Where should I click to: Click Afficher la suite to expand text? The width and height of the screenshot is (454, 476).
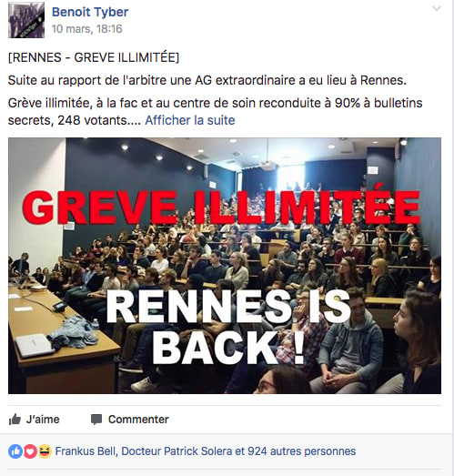pyautogui.click(x=190, y=120)
